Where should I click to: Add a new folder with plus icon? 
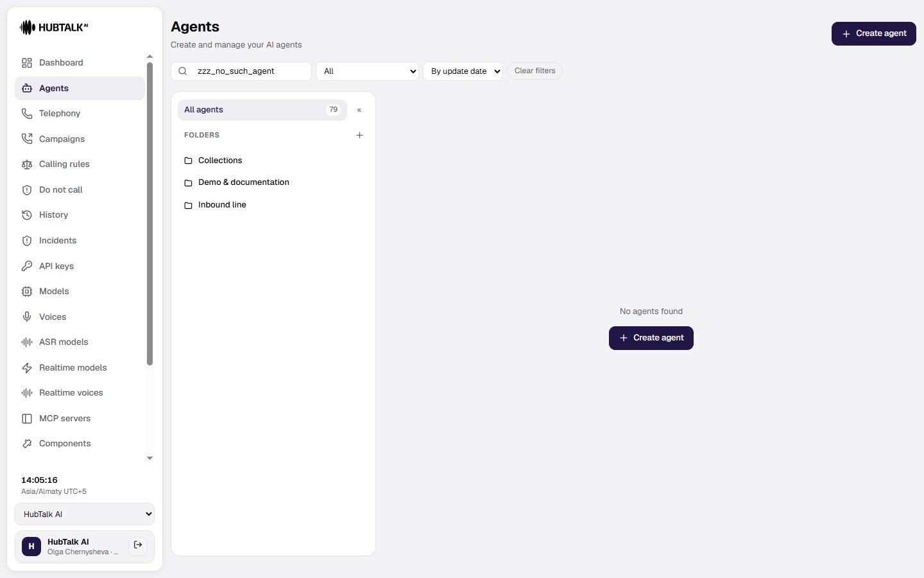[359, 135]
